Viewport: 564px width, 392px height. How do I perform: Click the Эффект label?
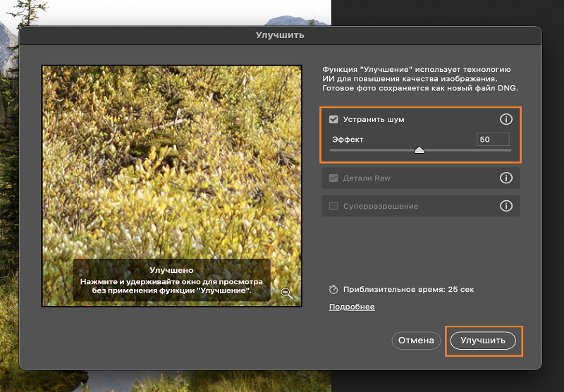(x=348, y=139)
